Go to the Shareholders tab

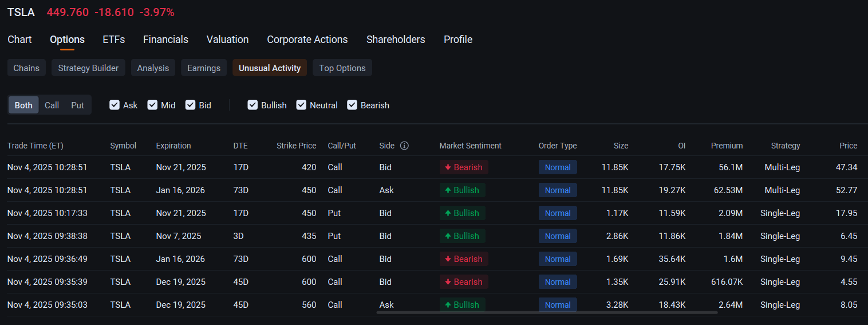tap(396, 40)
